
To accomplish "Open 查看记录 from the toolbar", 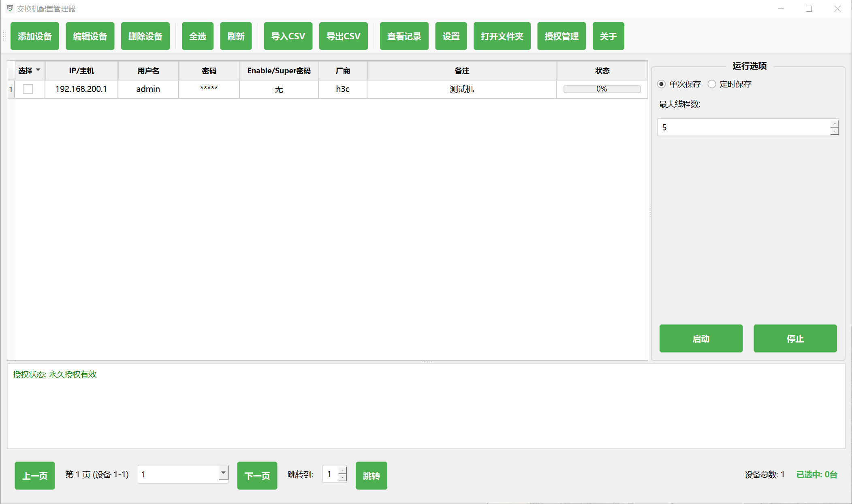I will [404, 36].
